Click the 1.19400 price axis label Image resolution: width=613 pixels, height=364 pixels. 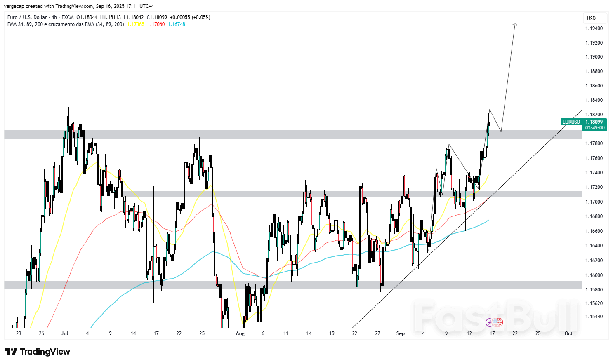tap(594, 28)
